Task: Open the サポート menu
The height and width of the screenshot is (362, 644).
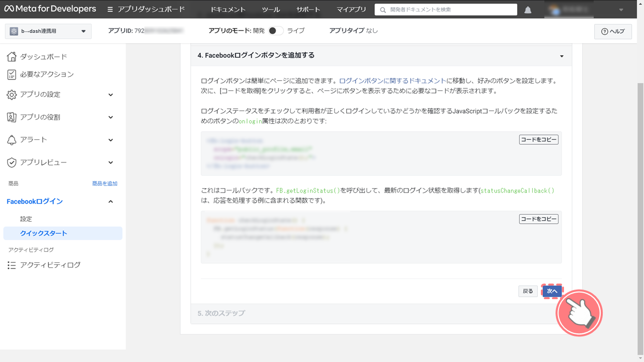Action: (x=308, y=10)
